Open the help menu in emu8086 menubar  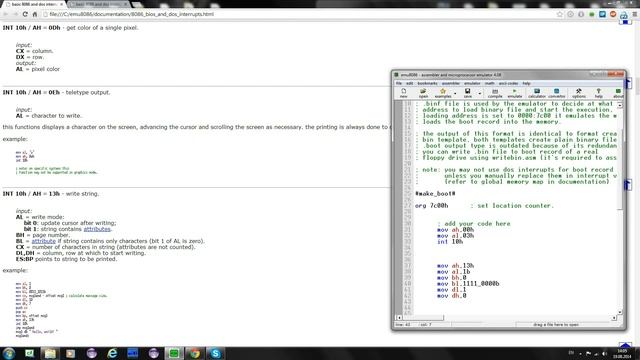[527, 83]
